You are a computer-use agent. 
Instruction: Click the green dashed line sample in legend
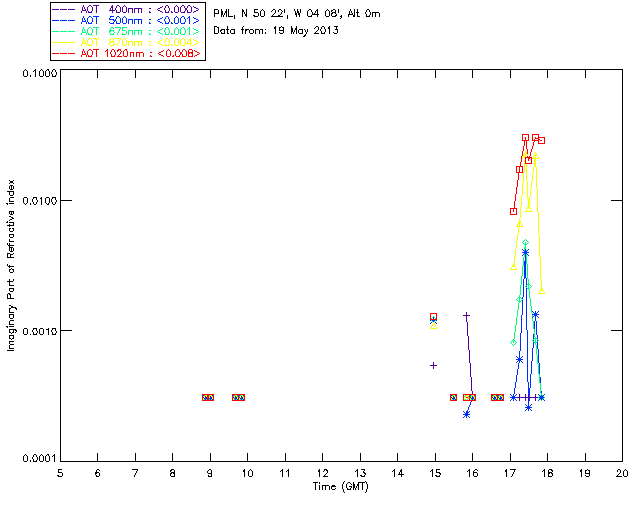pos(64,31)
